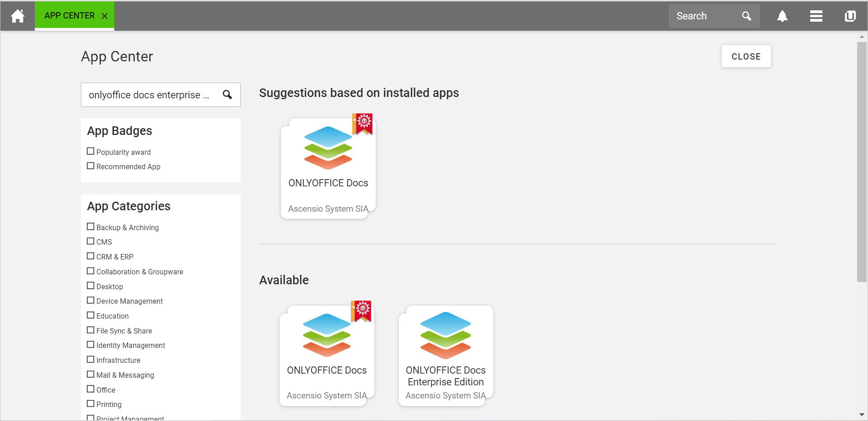This screenshot has width=868, height=421.
Task: Click the search icon in the top bar
Action: point(747,16)
